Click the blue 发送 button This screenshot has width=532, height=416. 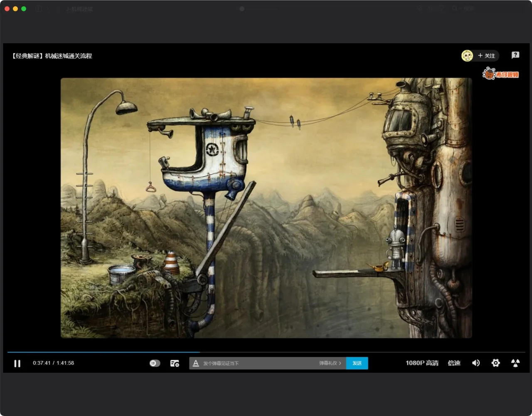coord(357,363)
